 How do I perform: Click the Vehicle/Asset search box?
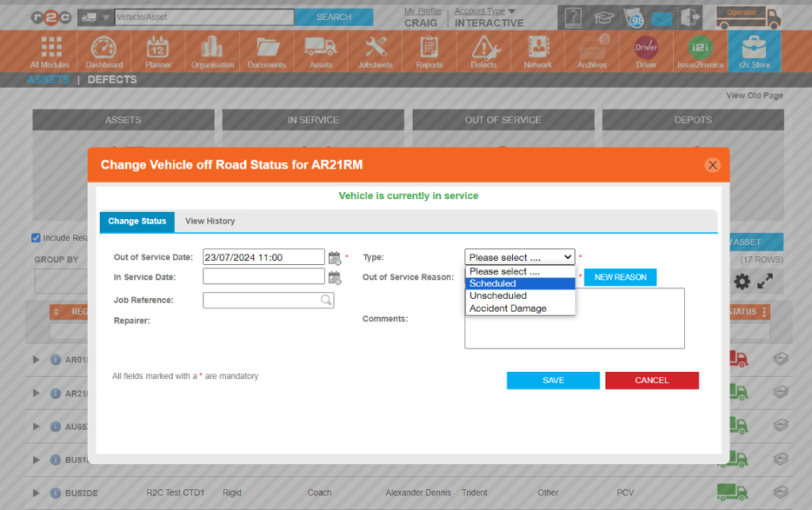204,17
